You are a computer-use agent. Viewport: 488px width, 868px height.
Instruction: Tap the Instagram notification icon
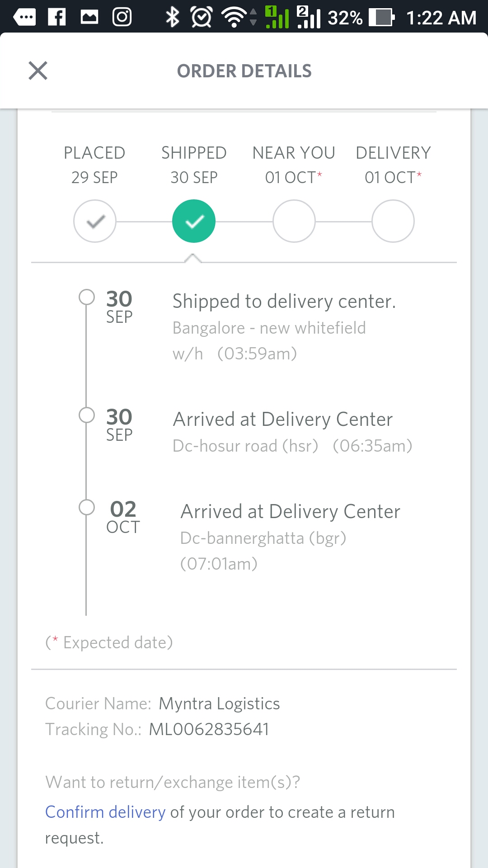tap(122, 17)
